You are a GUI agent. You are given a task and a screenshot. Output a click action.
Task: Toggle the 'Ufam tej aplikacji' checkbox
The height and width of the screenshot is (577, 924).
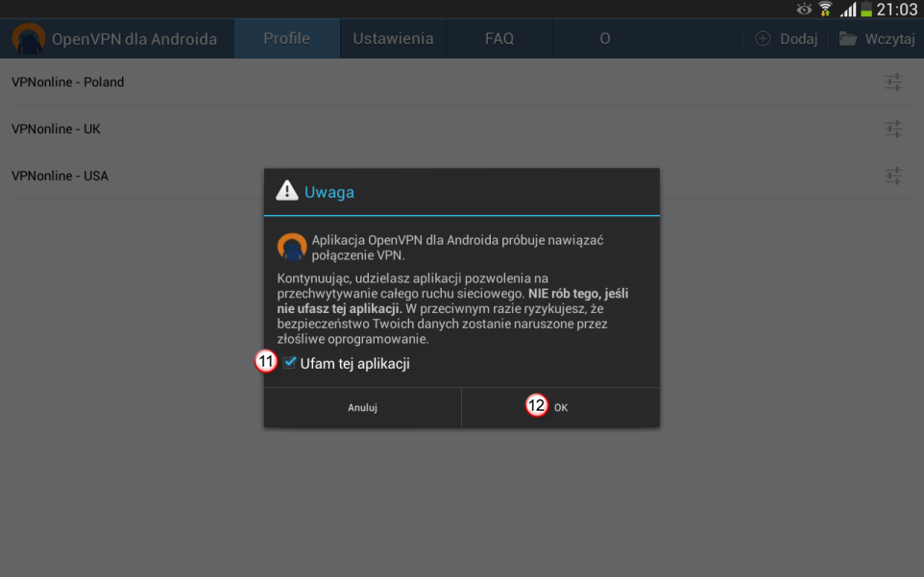click(289, 363)
